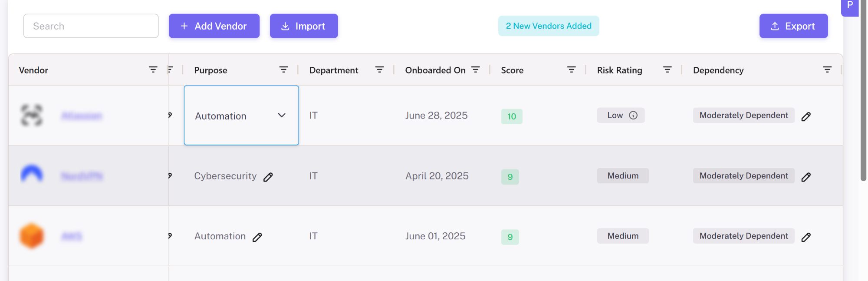Image resolution: width=868 pixels, height=281 pixels.
Task: Open blurred vendor link in April 20 row
Action: [82, 176]
